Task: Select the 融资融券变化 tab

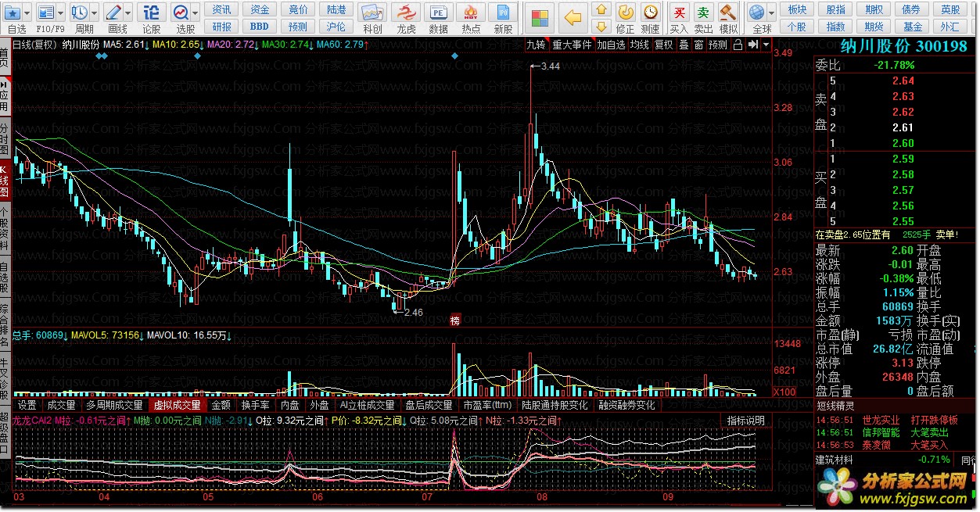Action: 626,405
